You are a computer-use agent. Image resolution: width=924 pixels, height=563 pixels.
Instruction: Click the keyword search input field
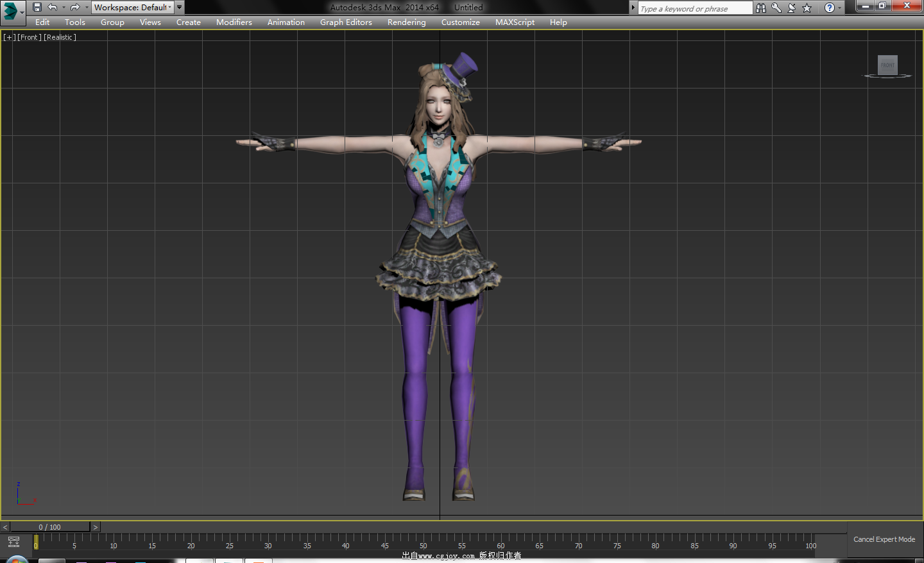coord(694,8)
